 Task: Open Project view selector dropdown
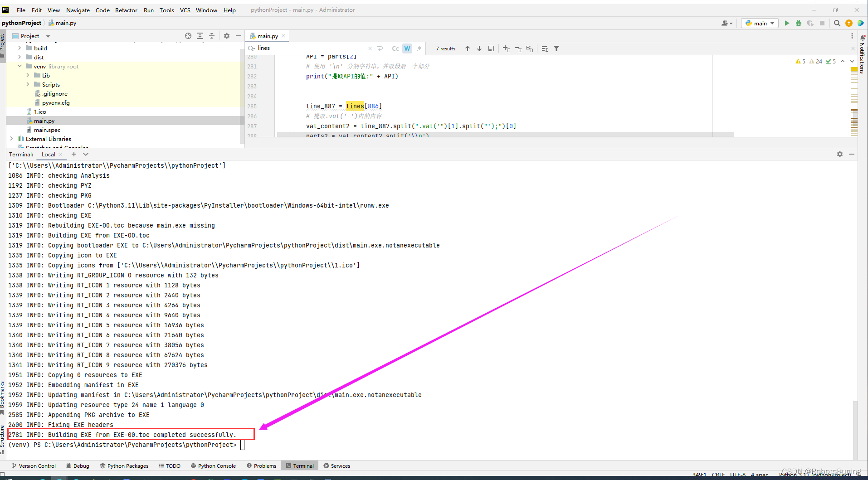pos(31,36)
